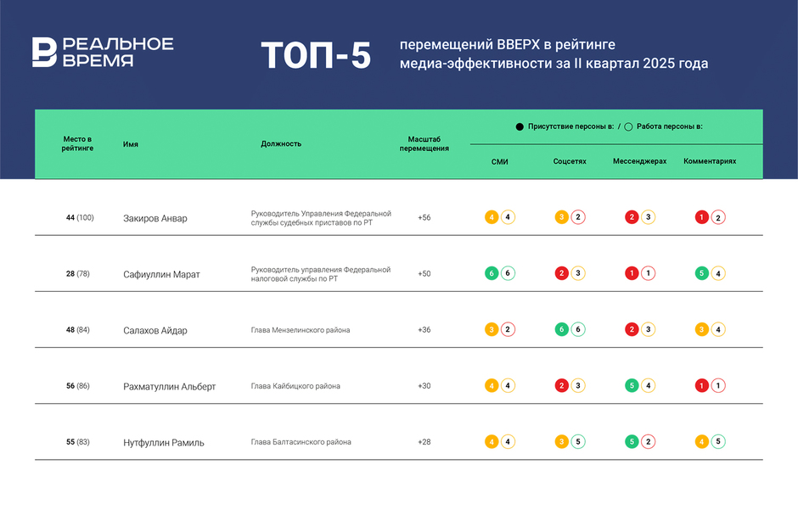Click the Реальное Время logo
This screenshot has width=798, height=532.
(x=103, y=52)
